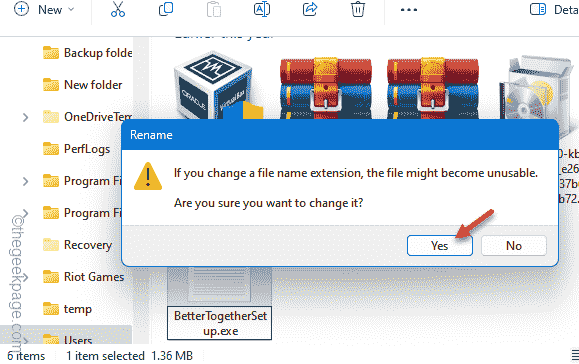Screen dimensions: 579x364
Task: Click the Backup folder's folder icon
Action: click(x=51, y=53)
